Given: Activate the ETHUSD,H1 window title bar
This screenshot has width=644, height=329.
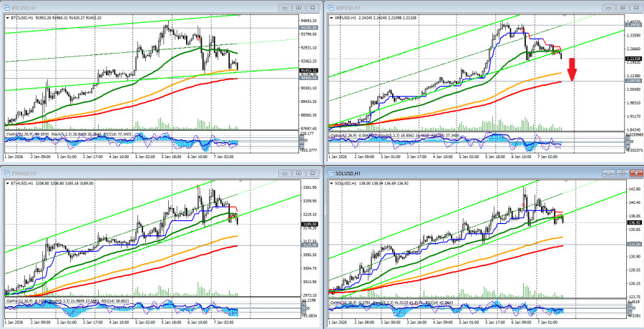Looking at the screenshot, I should (143, 173).
